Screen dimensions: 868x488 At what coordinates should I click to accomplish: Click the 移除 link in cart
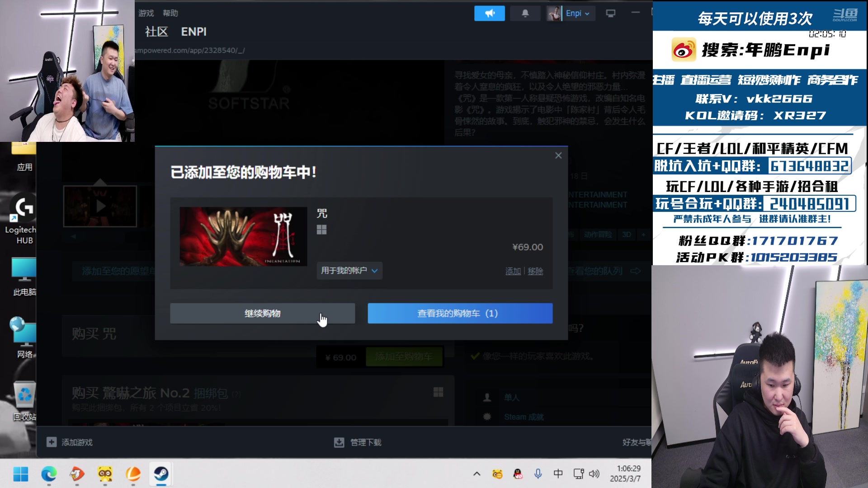point(535,271)
